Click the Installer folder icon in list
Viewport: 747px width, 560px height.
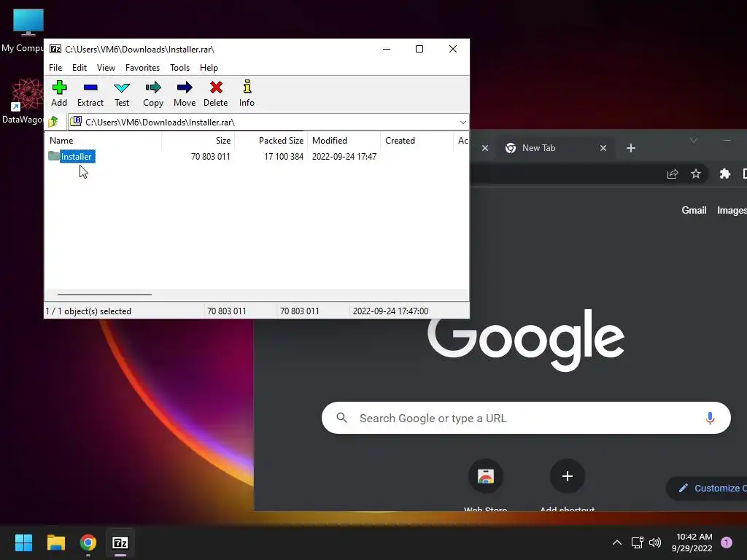click(x=54, y=156)
